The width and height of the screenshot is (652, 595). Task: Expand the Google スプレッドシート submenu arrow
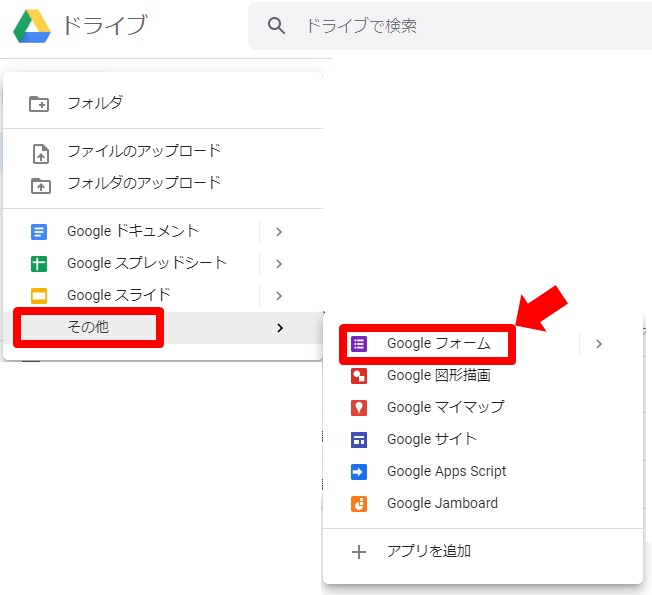click(279, 264)
